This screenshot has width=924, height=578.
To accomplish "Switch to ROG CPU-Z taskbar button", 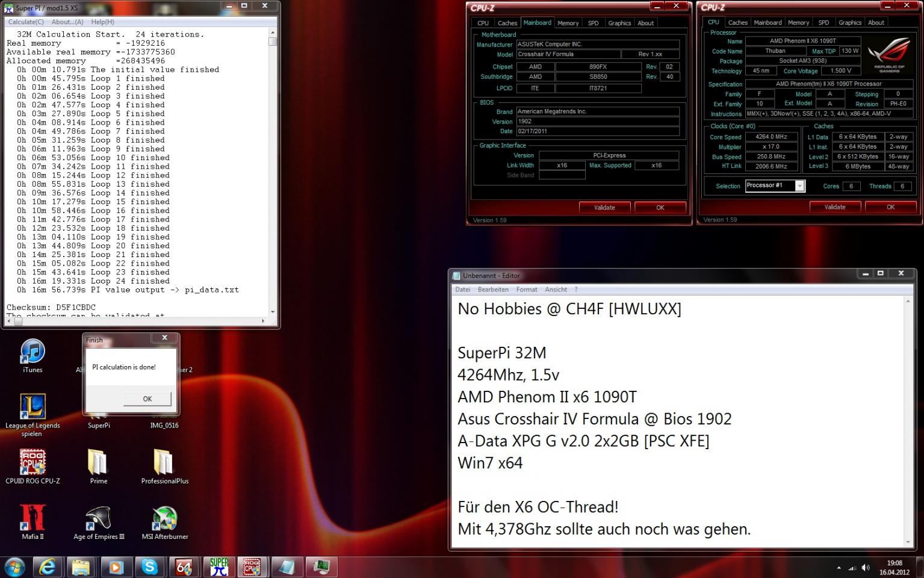I will tap(252, 567).
